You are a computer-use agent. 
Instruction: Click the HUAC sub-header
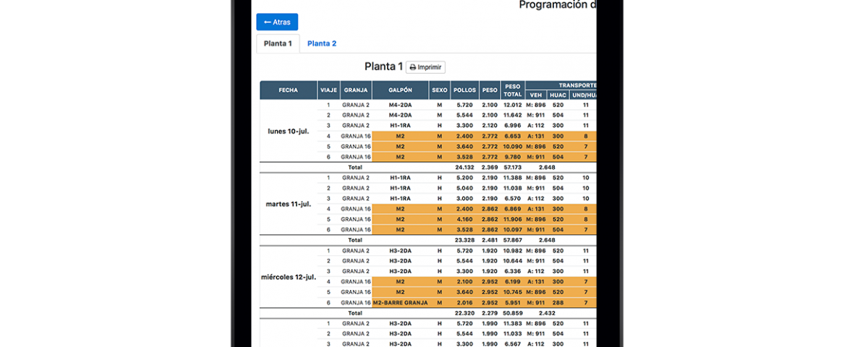[558, 95]
